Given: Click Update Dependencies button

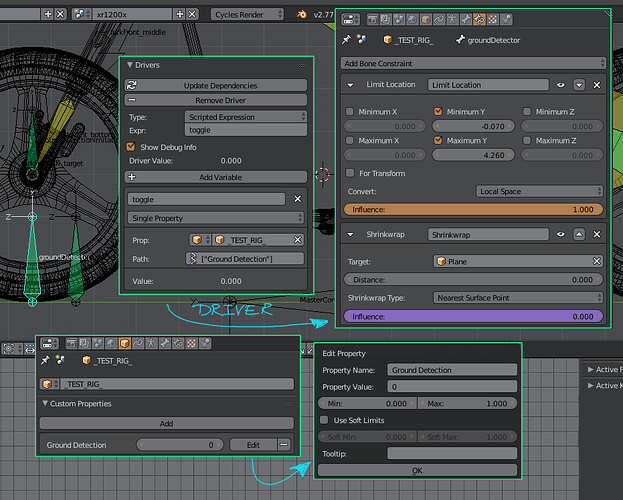Looking at the screenshot, I should [x=216, y=85].
